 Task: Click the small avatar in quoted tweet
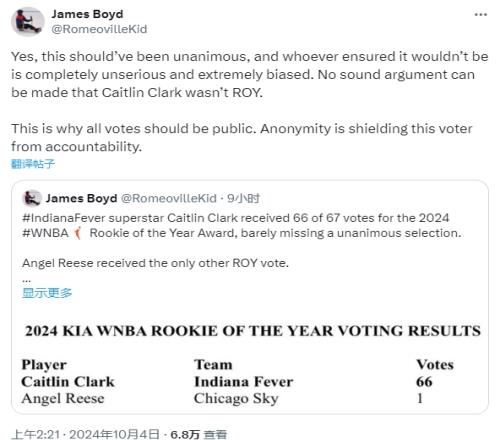coord(32,199)
